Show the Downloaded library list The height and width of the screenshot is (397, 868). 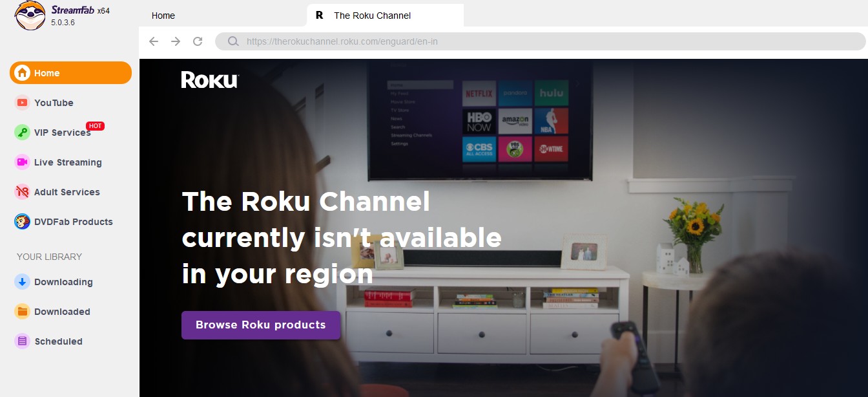[62, 312]
